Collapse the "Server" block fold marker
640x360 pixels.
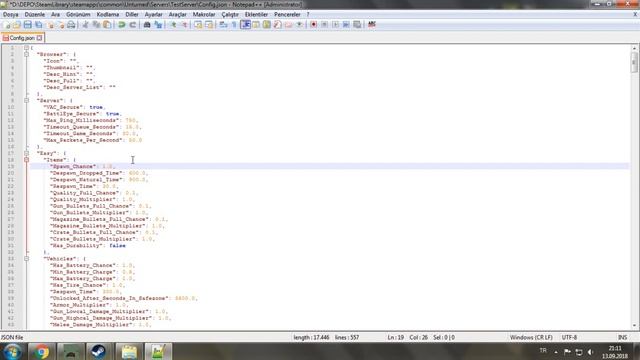click(27, 100)
